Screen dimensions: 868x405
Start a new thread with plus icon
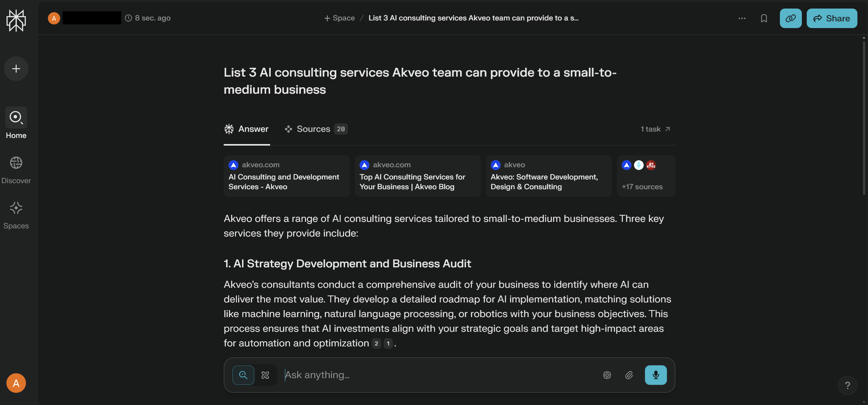pos(16,69)
